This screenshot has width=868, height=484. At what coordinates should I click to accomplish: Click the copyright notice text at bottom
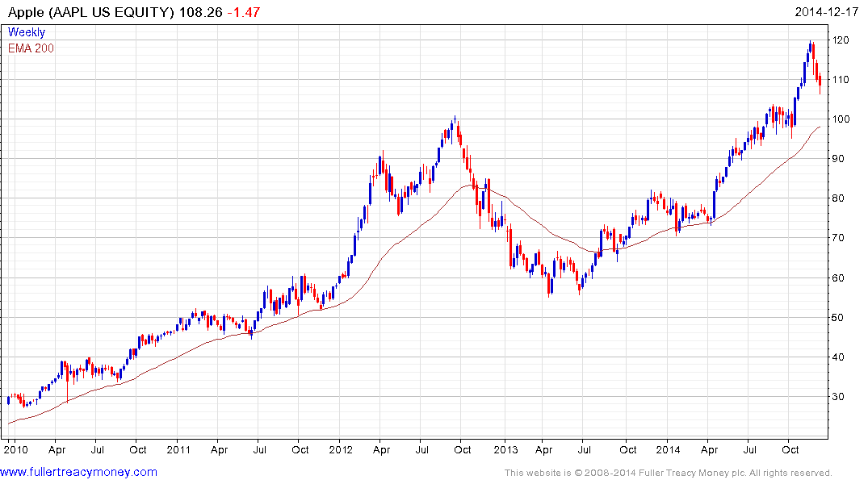tap(669, 473)
